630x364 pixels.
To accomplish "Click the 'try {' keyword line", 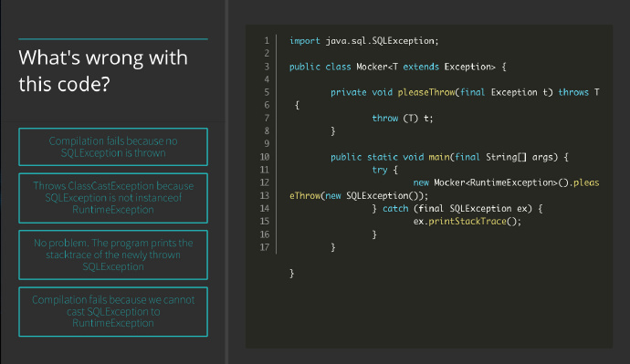I will pyautogui.click(x=384, y=170).
